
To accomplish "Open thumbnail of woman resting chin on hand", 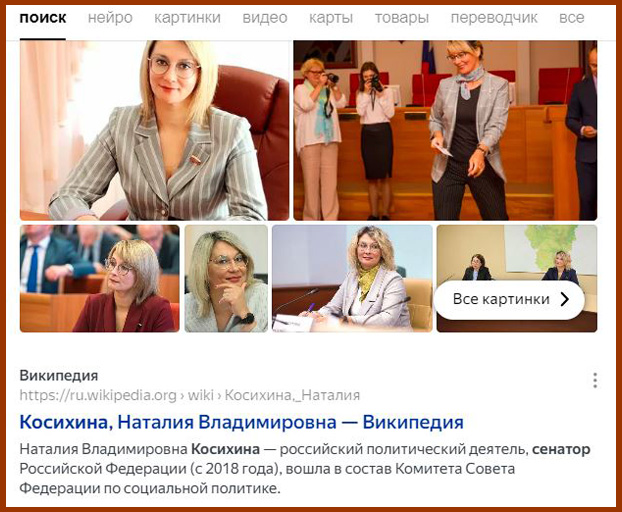I will 226,278.
